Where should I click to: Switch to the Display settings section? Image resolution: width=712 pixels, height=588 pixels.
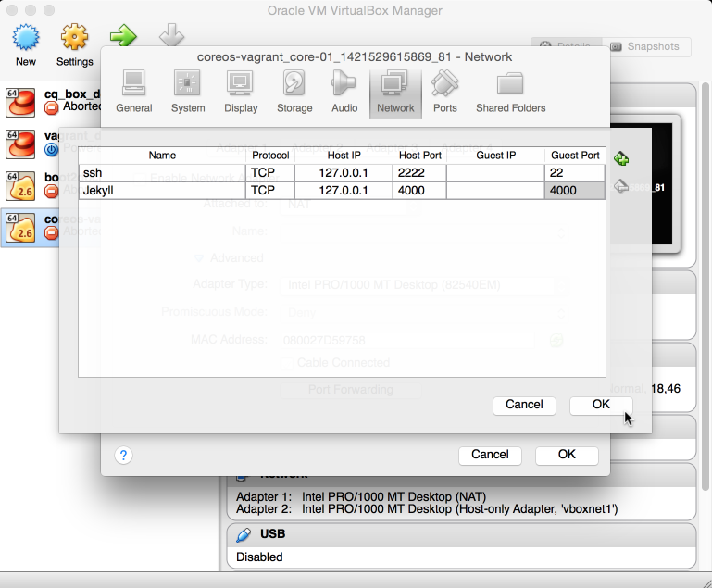pos(241,93)
